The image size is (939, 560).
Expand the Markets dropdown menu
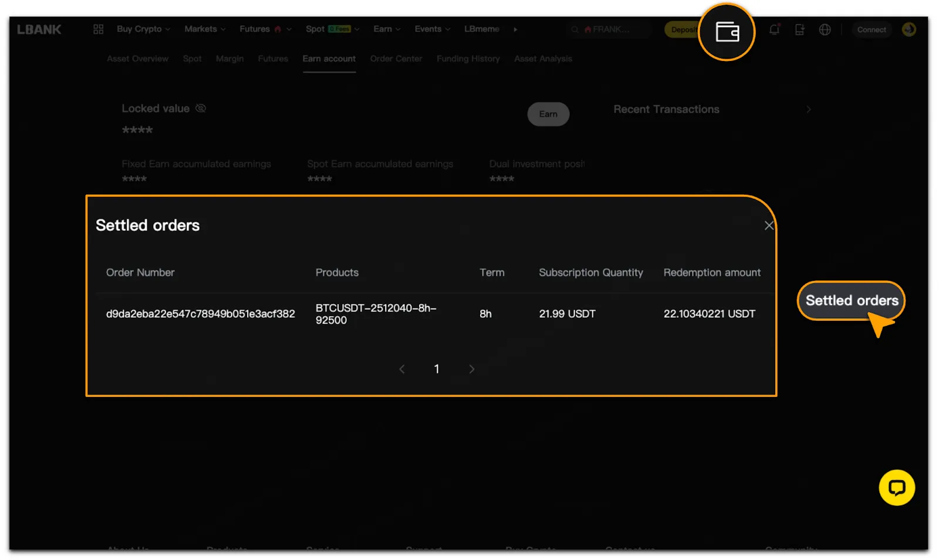click(205, 29)
